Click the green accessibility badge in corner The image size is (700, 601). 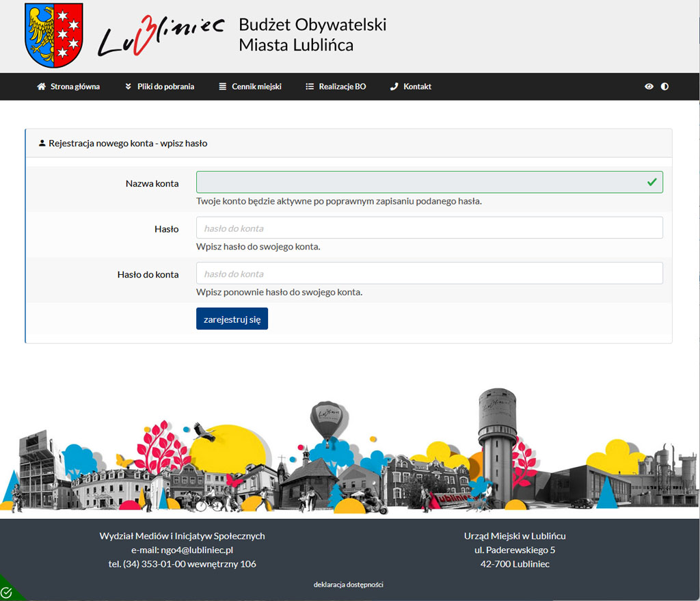[x=8, y=592]
